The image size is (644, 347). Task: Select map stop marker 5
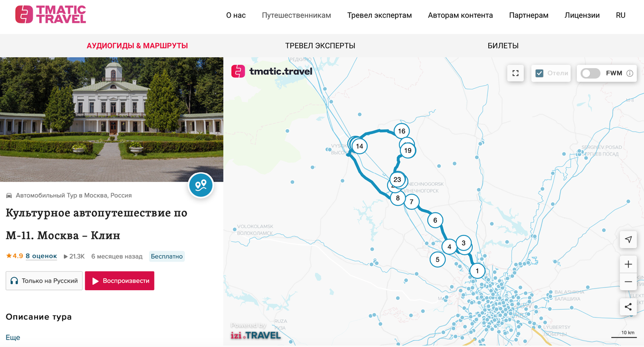(x=437, y=260)
